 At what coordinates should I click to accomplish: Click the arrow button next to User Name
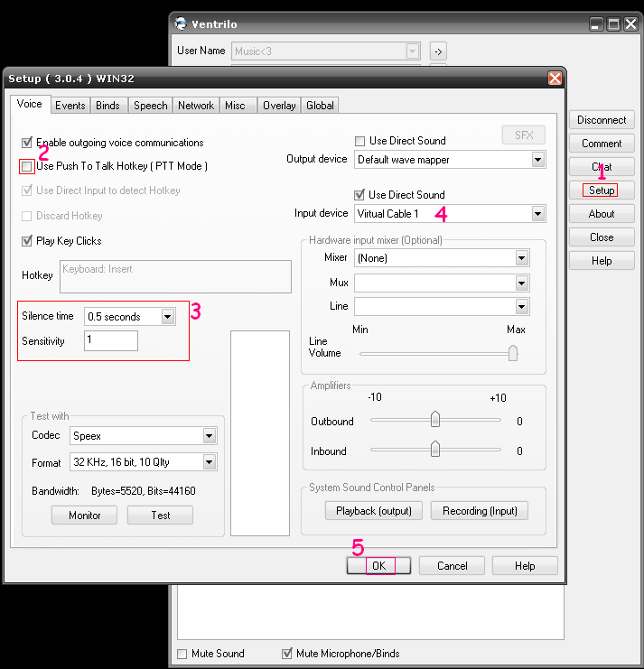tap(438, 51)
